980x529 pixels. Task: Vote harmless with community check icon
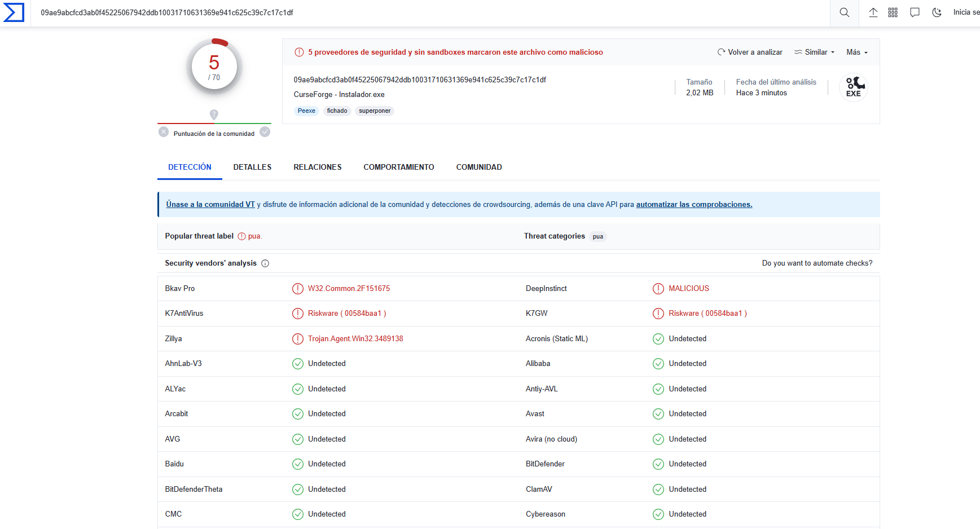pyautogui.click(x=265, y=132)
